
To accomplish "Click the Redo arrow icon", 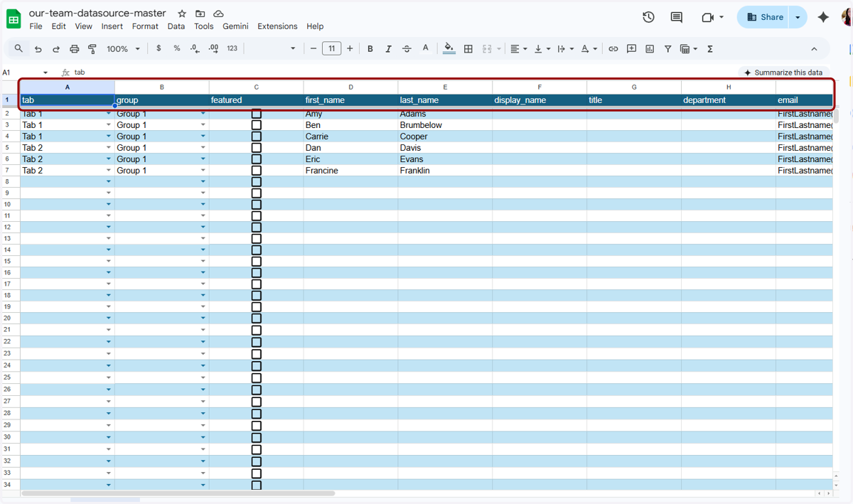I will click(56, 49).
